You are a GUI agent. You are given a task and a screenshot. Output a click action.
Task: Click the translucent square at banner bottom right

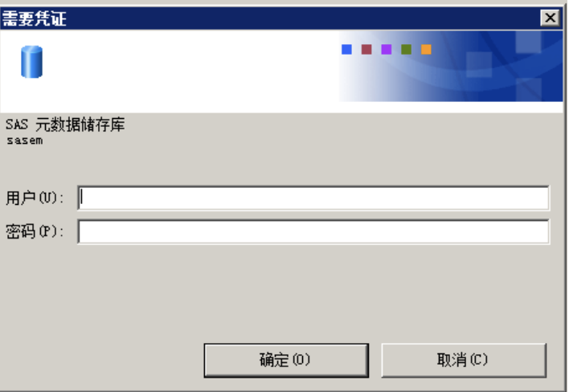tap(529, 90)
